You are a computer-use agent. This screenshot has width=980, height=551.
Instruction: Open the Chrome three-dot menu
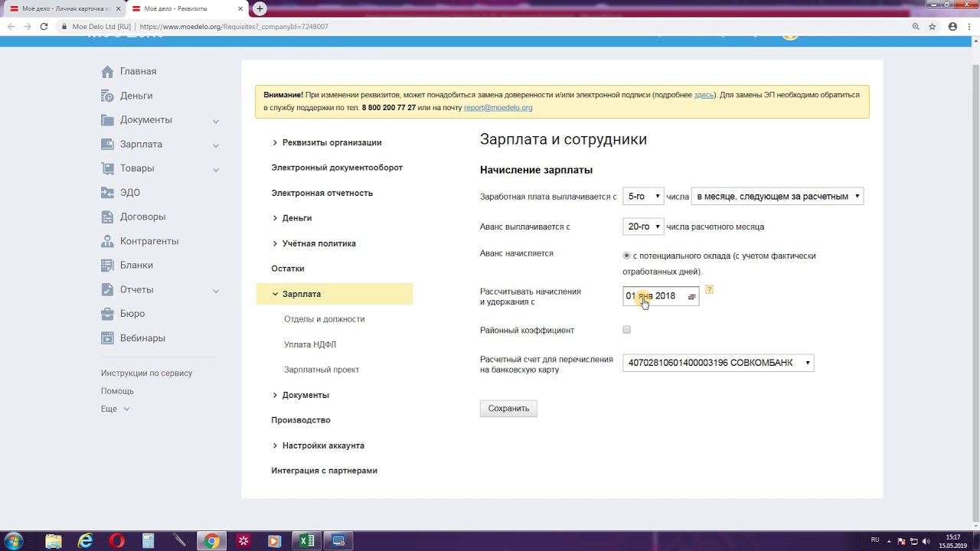969,26
